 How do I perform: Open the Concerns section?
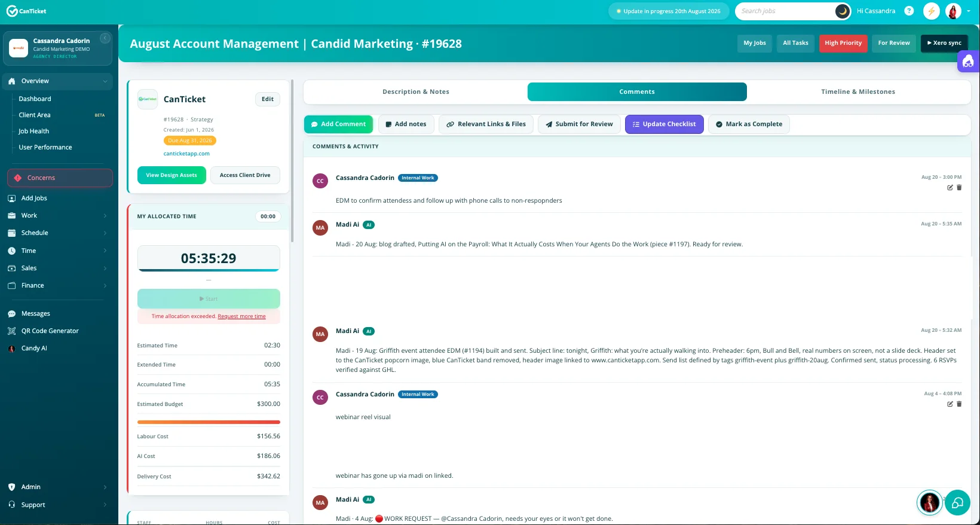[x=60, y=178]
